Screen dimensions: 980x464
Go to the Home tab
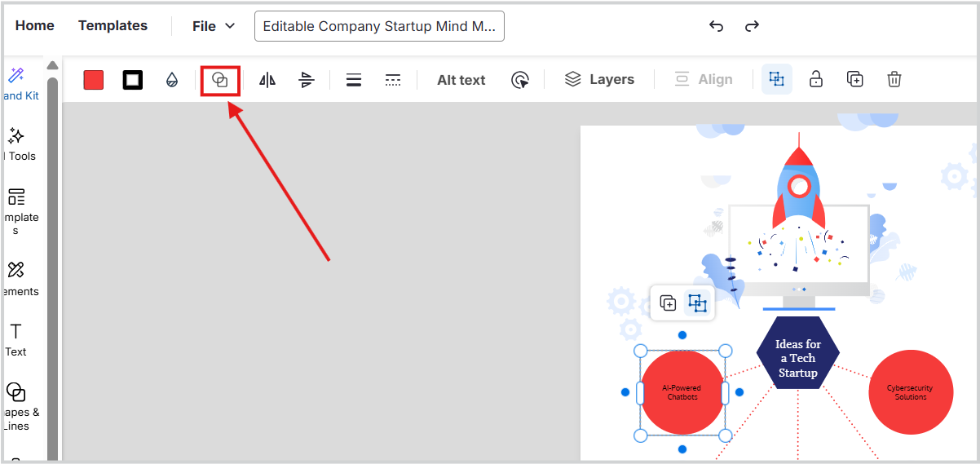click(35, 25)
